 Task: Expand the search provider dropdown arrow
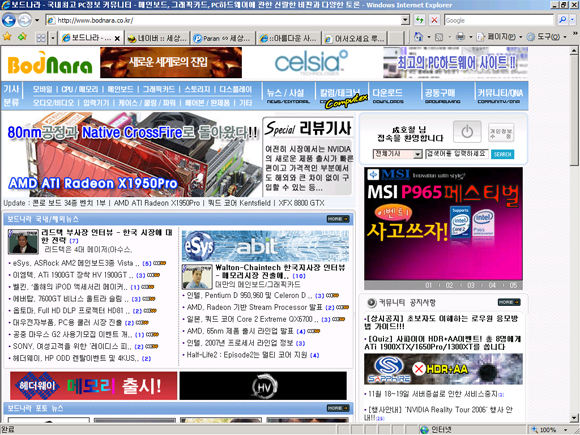click(573, 20)
